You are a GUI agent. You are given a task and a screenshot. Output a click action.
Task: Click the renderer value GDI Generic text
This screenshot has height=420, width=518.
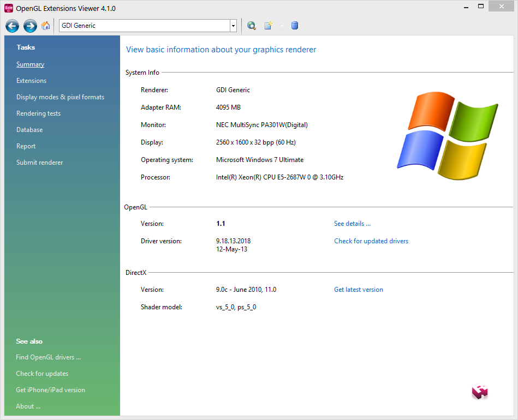coord(233,90)
